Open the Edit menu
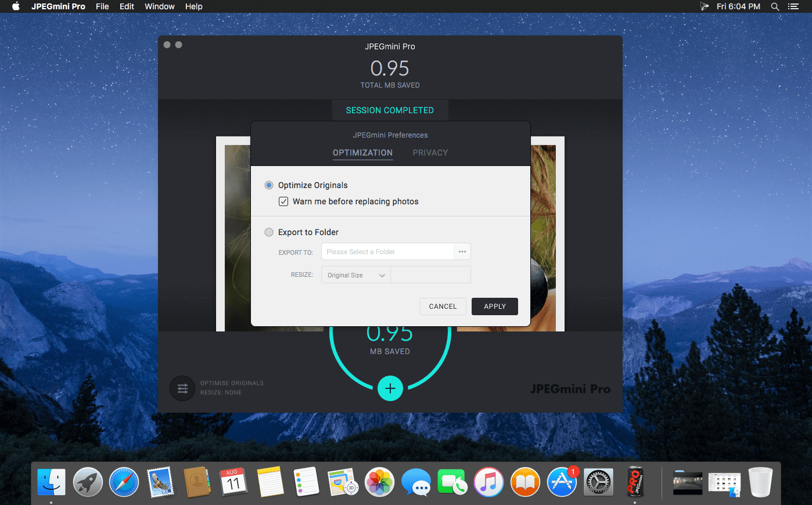The image size is (812, 505). [x=127, y=6]
